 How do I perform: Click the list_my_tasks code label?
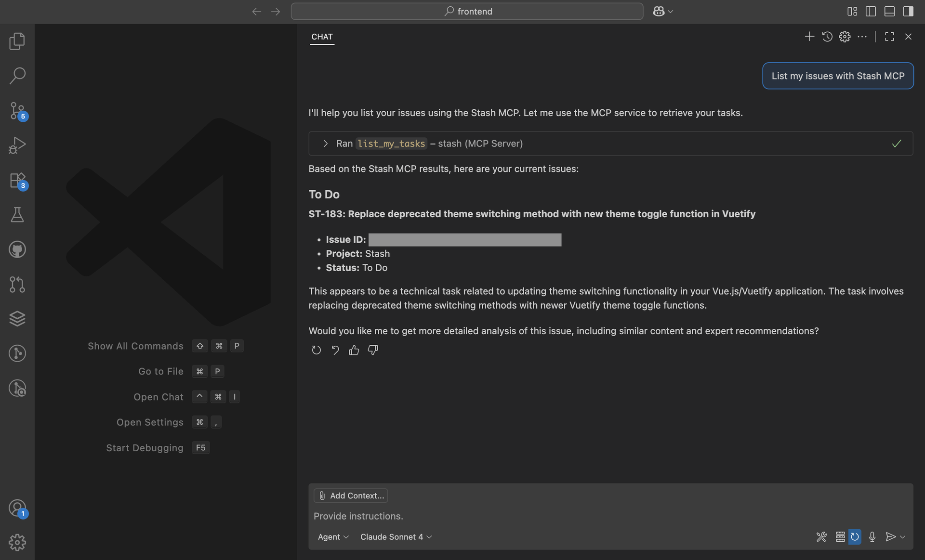pos(391,143)
